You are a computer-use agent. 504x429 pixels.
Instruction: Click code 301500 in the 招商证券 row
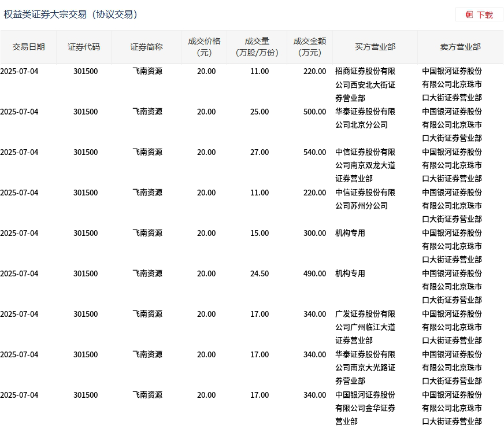click(x=86, y=71)
